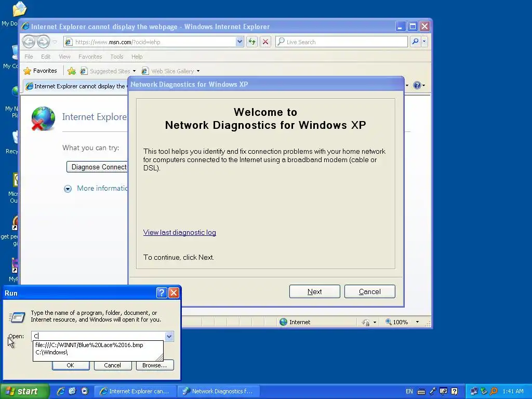Open the Tools menu in Internet Explorer
Image resolution: width=532 pixels, height=399 pixels.
click(x=117, y=57)
